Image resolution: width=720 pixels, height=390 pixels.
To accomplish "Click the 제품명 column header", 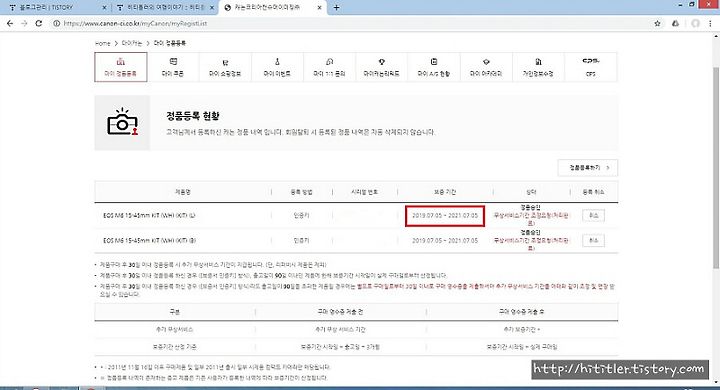I will (x=182, y=192).
